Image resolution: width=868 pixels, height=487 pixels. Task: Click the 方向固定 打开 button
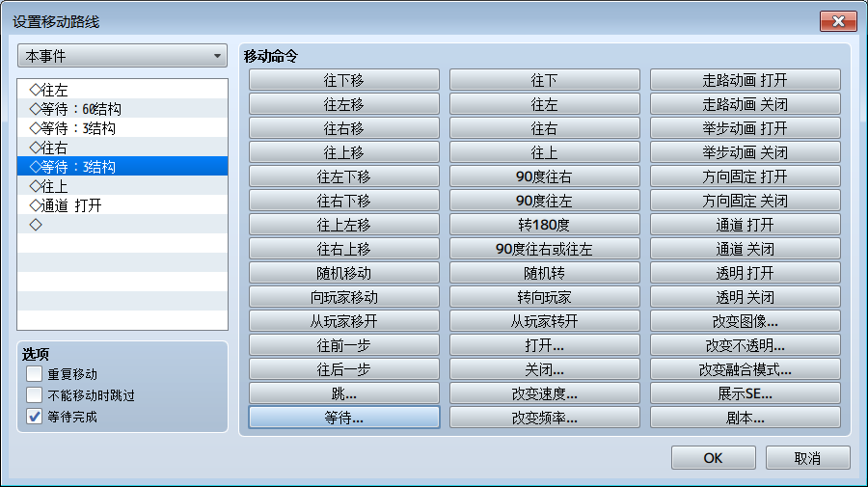(x=746, y=176)
